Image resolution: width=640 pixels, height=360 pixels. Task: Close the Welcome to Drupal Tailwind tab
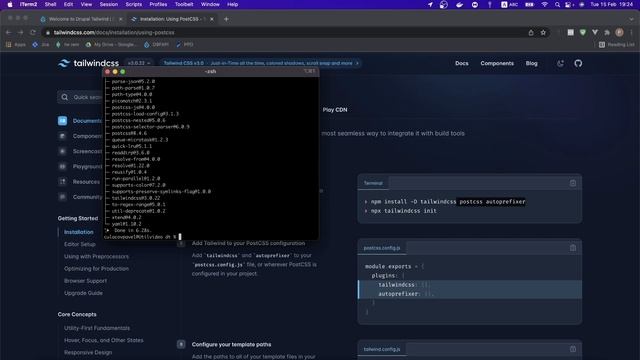[x=120, y=19]
